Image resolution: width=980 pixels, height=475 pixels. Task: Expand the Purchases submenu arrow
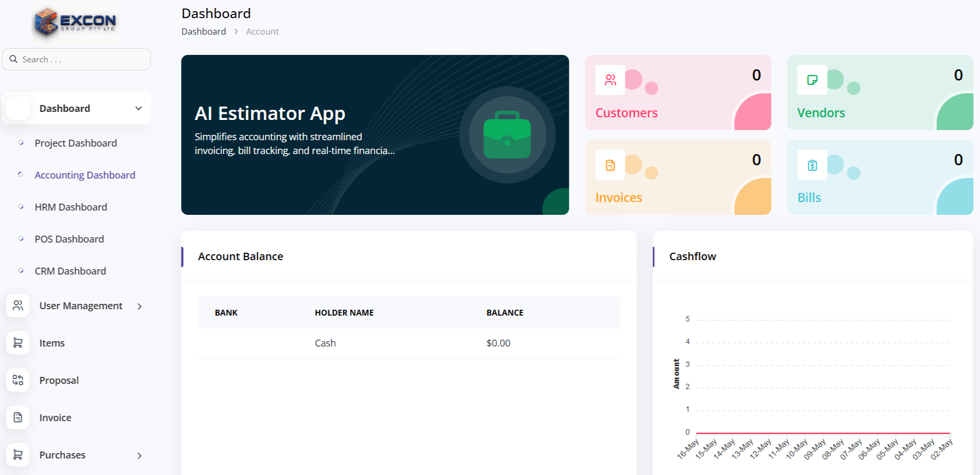[x=140, y=455]
